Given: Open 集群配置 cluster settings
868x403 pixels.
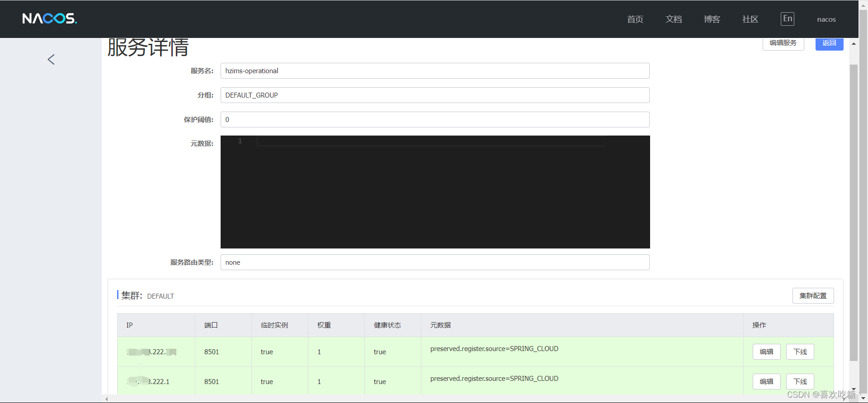Looking at the screenshot, I should point(813,295).
